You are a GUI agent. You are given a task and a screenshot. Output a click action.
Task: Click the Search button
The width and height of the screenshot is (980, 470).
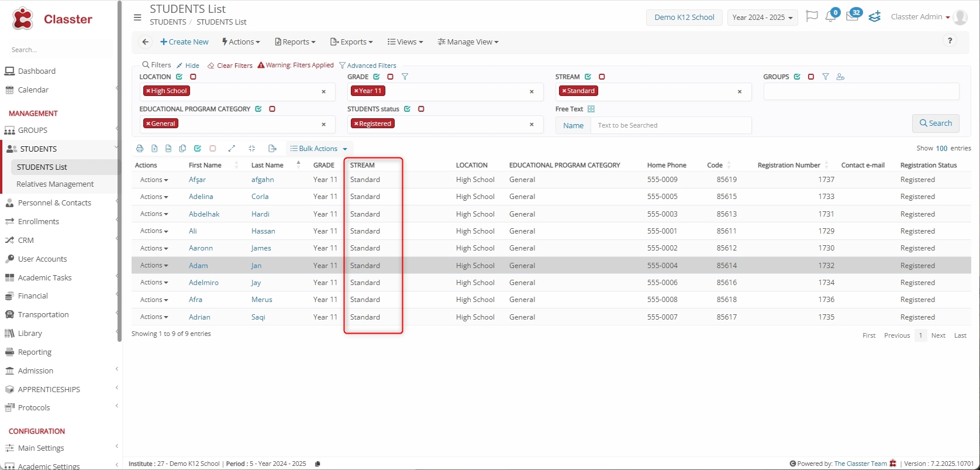tap(935, 123)
